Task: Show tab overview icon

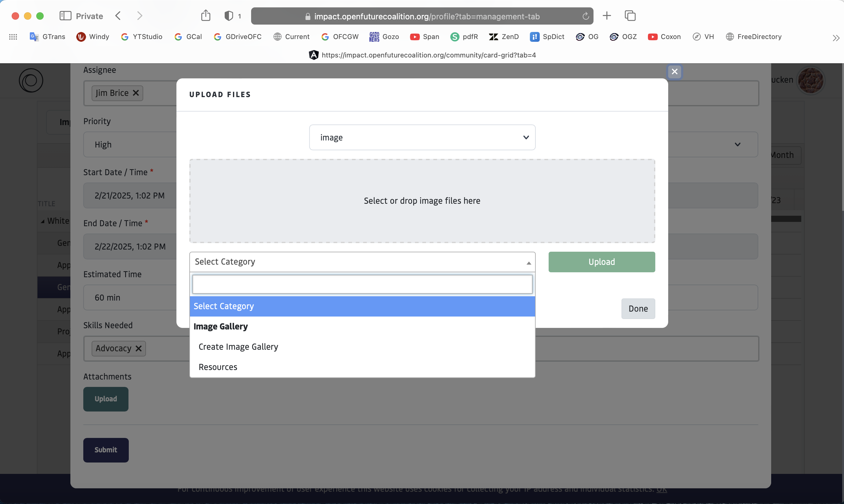Action: coord(630,16)
